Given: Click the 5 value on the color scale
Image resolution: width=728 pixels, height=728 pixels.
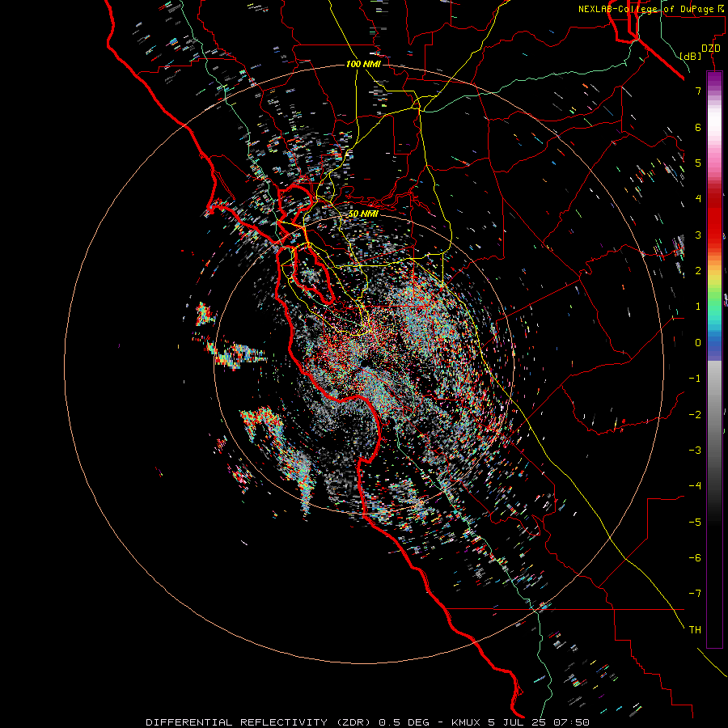Looking at the screenshot, I should tap(698, 163).
